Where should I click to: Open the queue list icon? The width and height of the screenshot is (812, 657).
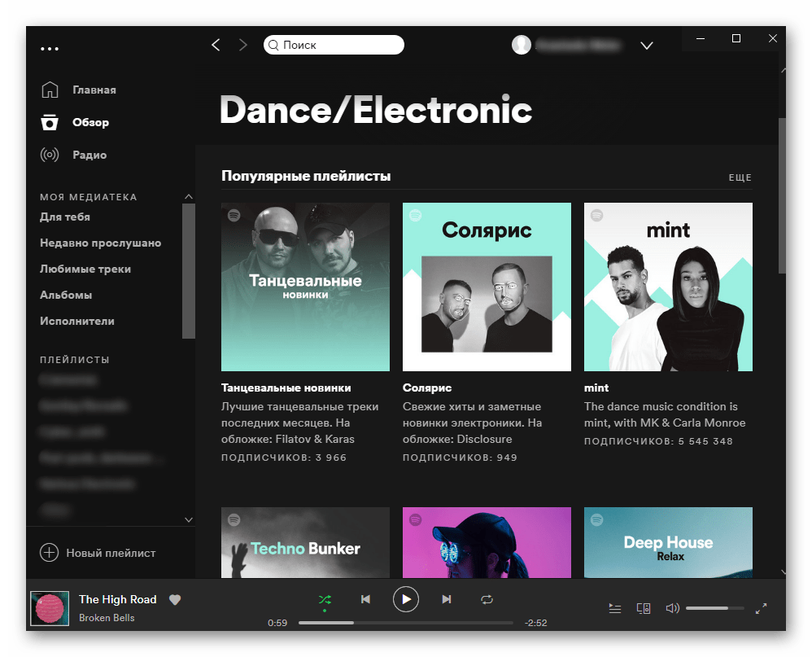click(x=615, y=608)
